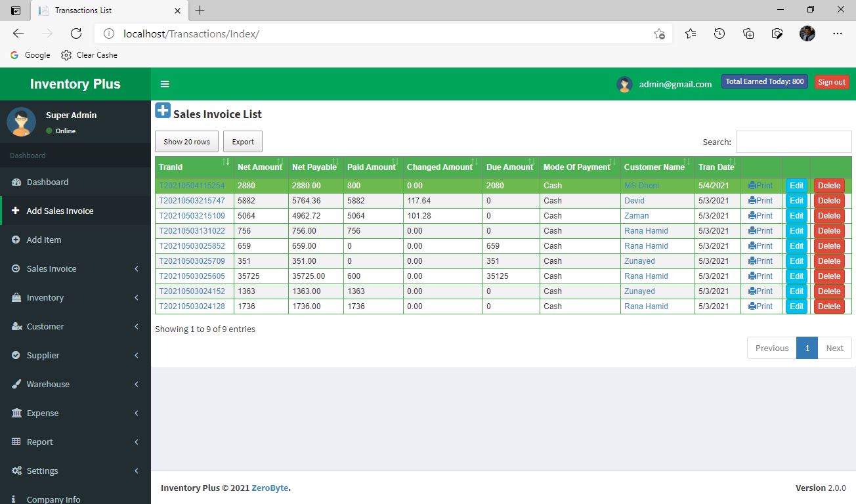Expand the Report menu chevron

(x=136, y=442)
